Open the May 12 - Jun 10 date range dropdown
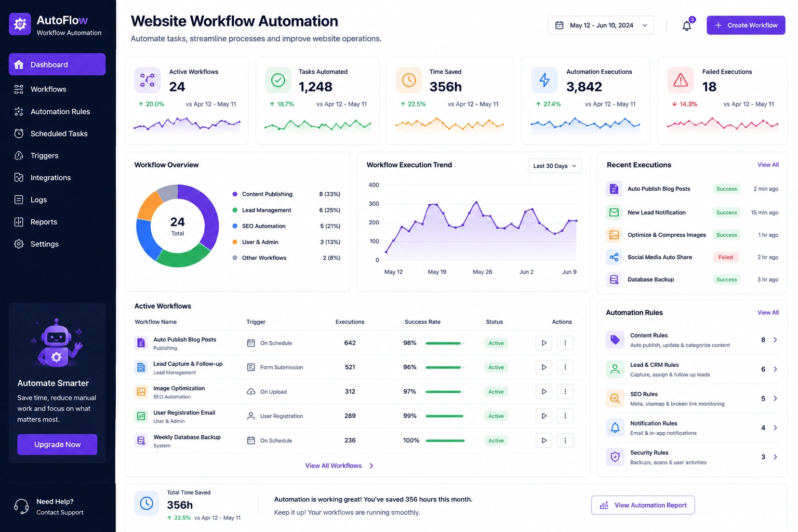 [x=601, y=25]
